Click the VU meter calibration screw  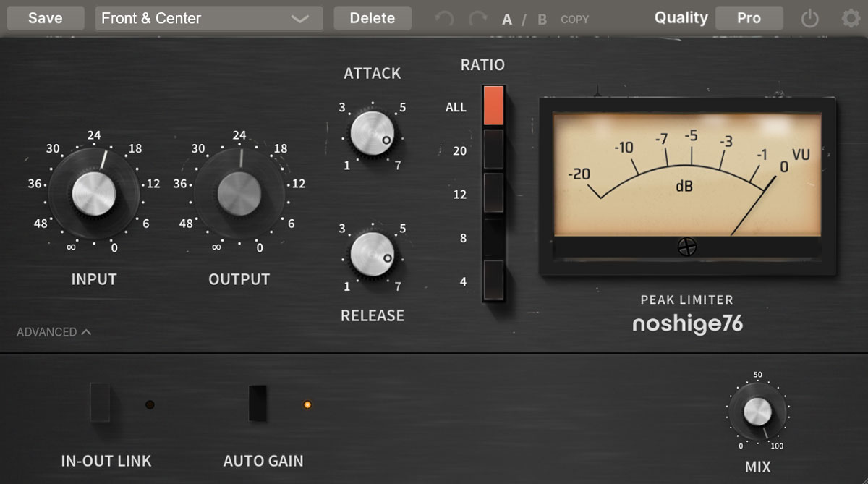click(687, 247)
